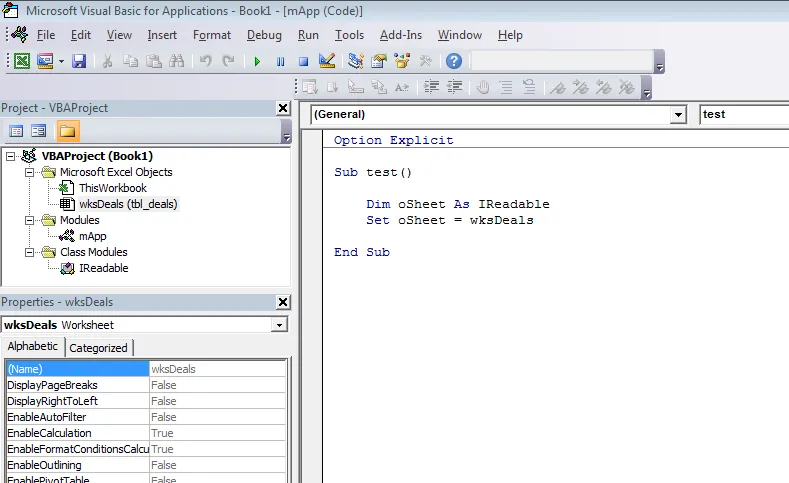The height and width of the screenshot is (483, 789).
Task: Click the Comment Block icon
Action: point(506,87)
